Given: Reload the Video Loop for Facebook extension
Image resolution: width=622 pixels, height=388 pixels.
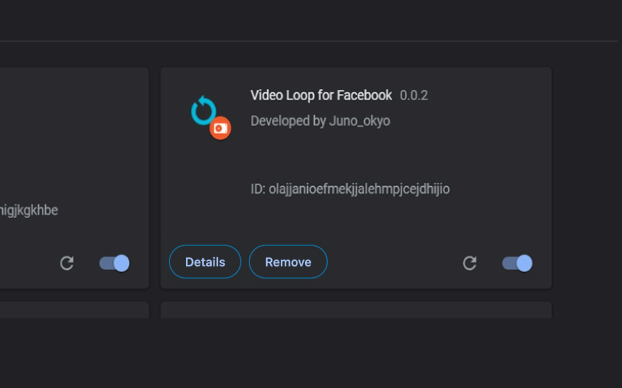Looking at the screenshot, I should coord(469,263).
